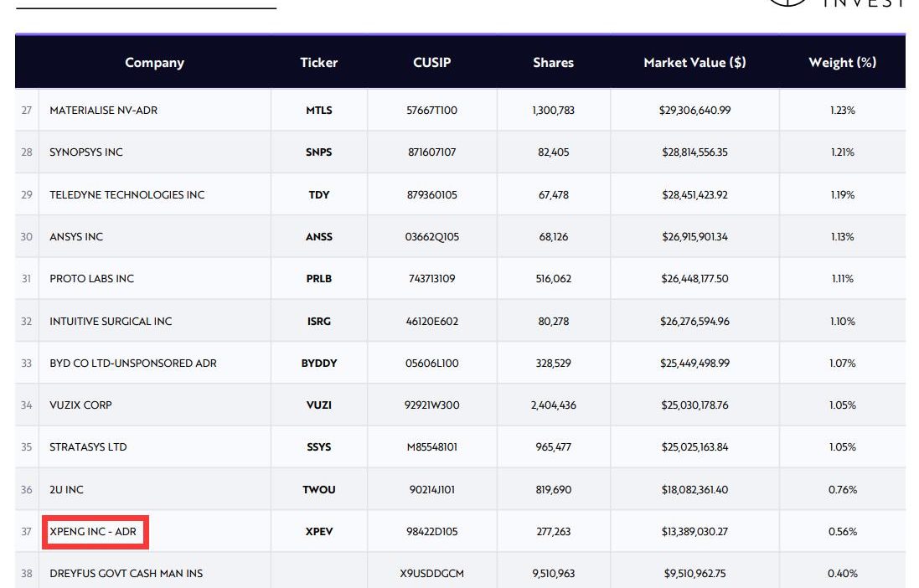Click the "CUSIP" column header
Screen dimensions: 919x588
click(432, 62)
